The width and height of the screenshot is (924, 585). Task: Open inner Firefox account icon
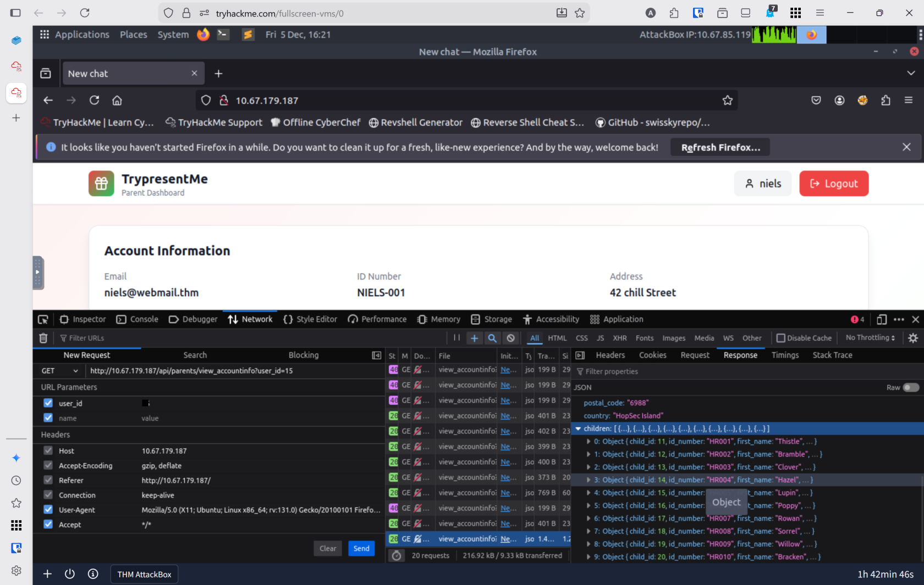click(x=839, y=100)
